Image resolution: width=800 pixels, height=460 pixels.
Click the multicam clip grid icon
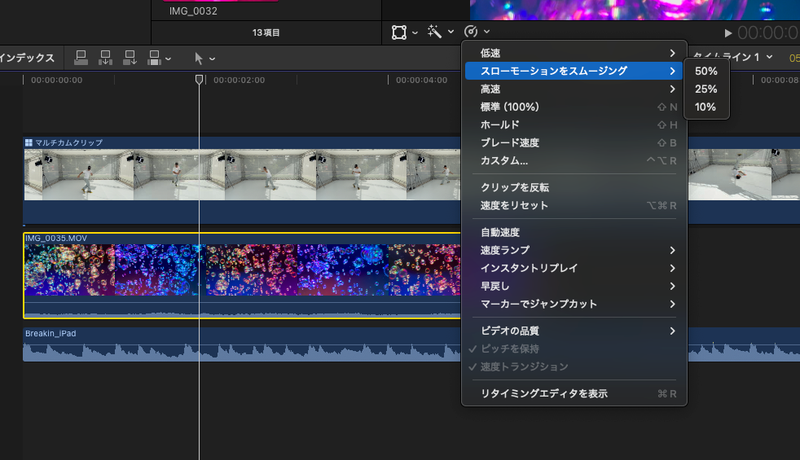pos(29,143)
